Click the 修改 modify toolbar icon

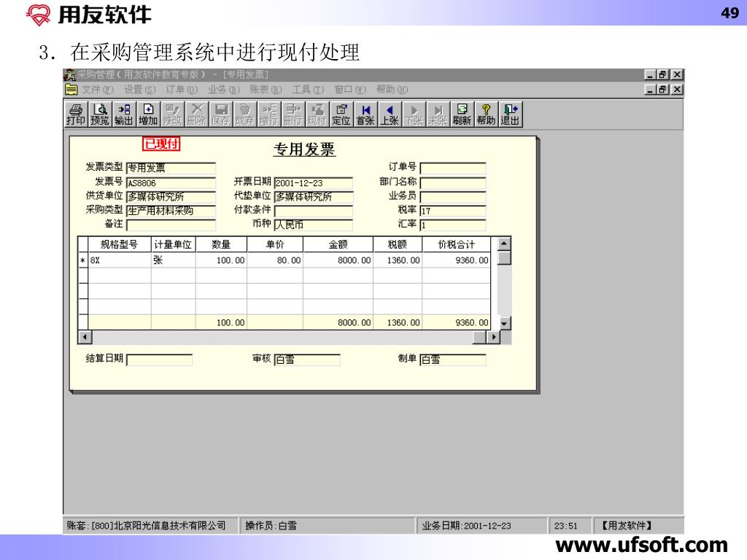click(x=172, y=114)
